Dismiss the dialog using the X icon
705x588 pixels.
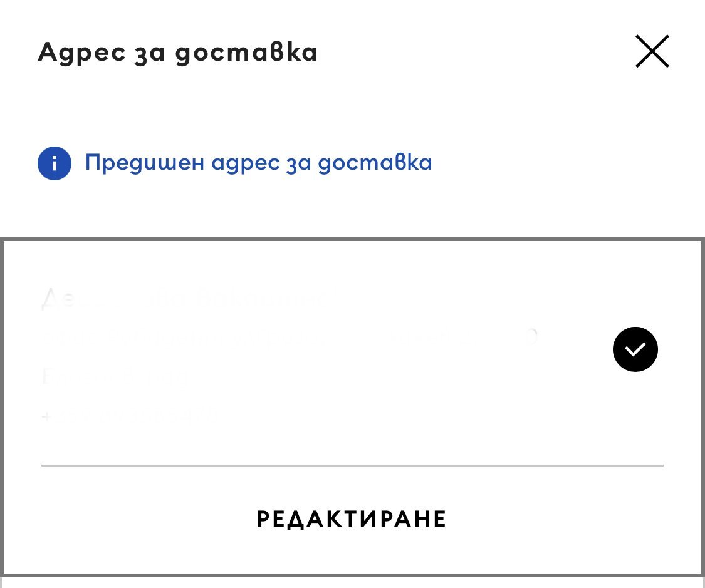(x=652, y=51)
